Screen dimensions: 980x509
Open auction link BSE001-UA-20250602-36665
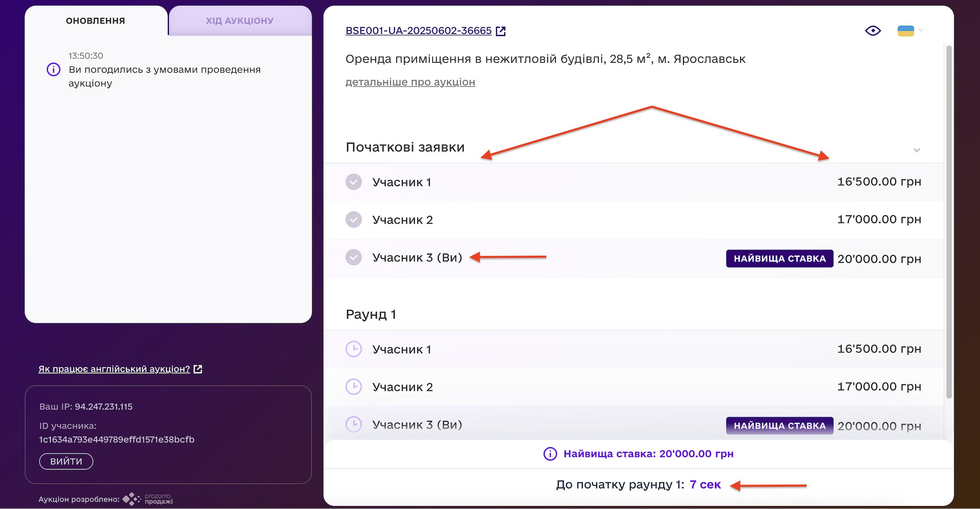(x=418, y=31)
